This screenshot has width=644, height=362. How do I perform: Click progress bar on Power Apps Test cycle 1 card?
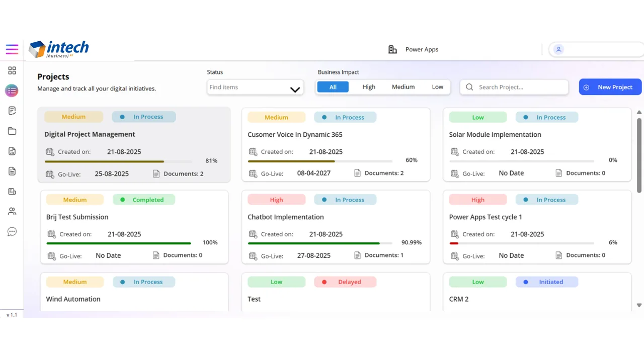[522, 243]
